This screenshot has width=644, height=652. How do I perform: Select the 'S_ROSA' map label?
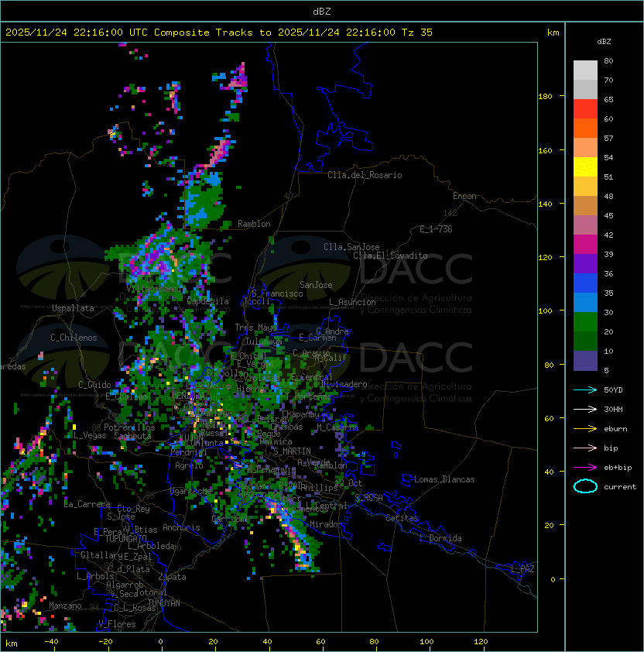368,498
